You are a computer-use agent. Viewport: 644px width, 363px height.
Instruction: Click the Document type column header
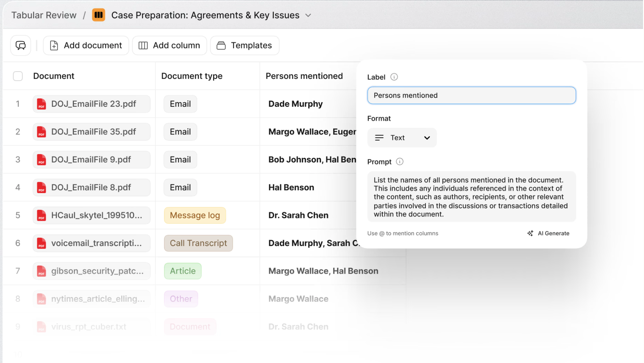(x=192, y=76)
